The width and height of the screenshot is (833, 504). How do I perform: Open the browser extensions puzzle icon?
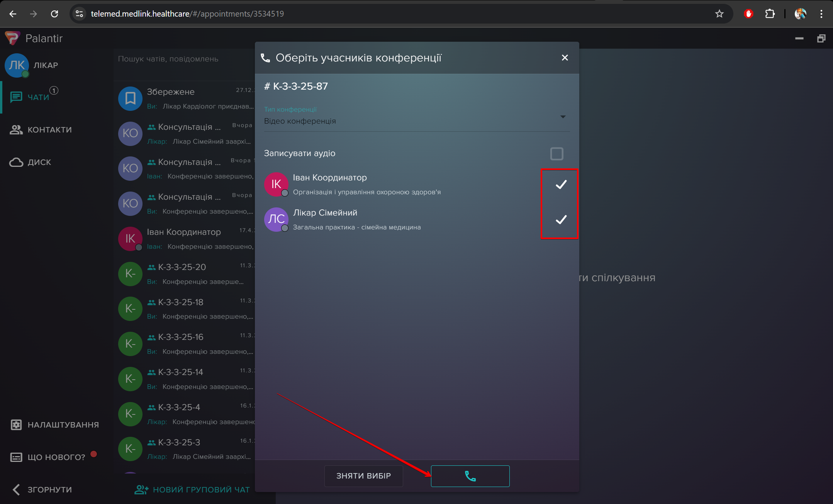(x=770, y=14)
